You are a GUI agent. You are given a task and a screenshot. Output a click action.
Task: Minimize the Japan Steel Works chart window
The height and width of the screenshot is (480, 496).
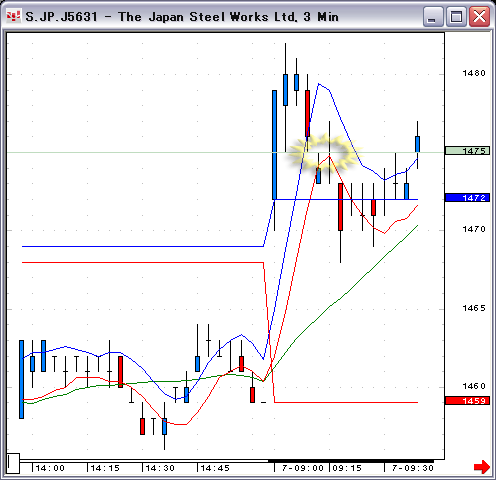(x=433, y=17)
